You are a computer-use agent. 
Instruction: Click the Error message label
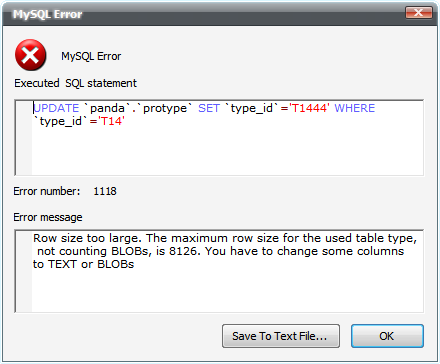[x=48, y=217]
